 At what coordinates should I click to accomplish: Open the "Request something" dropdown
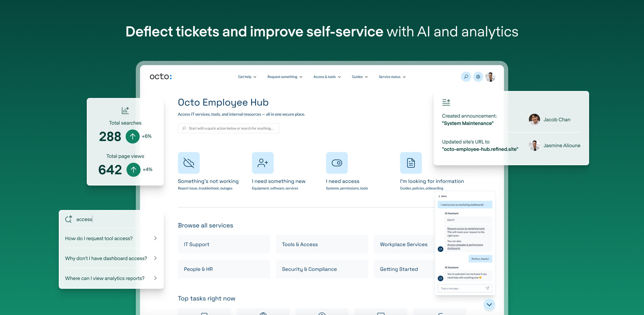click(x=284, y=77)
